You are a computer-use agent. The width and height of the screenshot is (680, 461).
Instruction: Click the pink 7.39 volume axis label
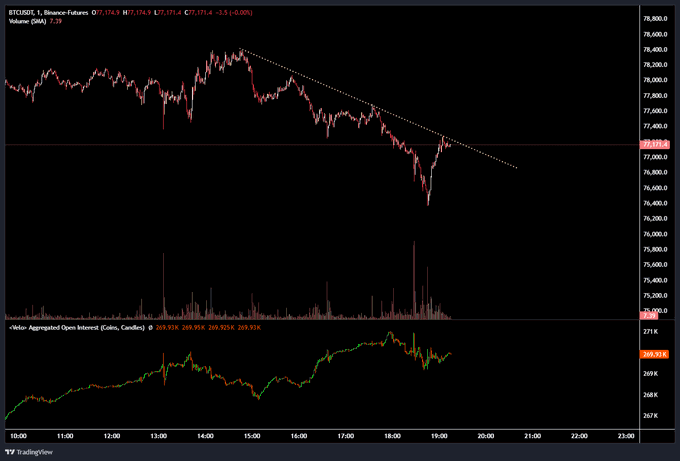point(649,315)
